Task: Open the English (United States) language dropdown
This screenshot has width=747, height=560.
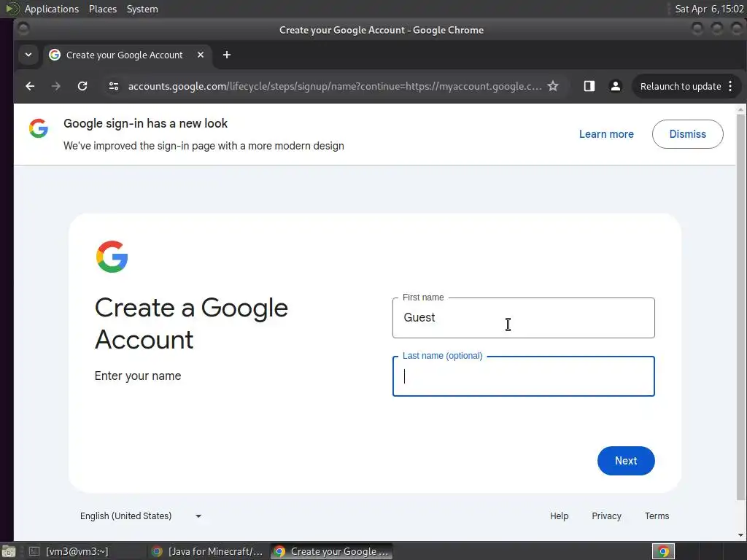Action: click(x=141, y=516)
